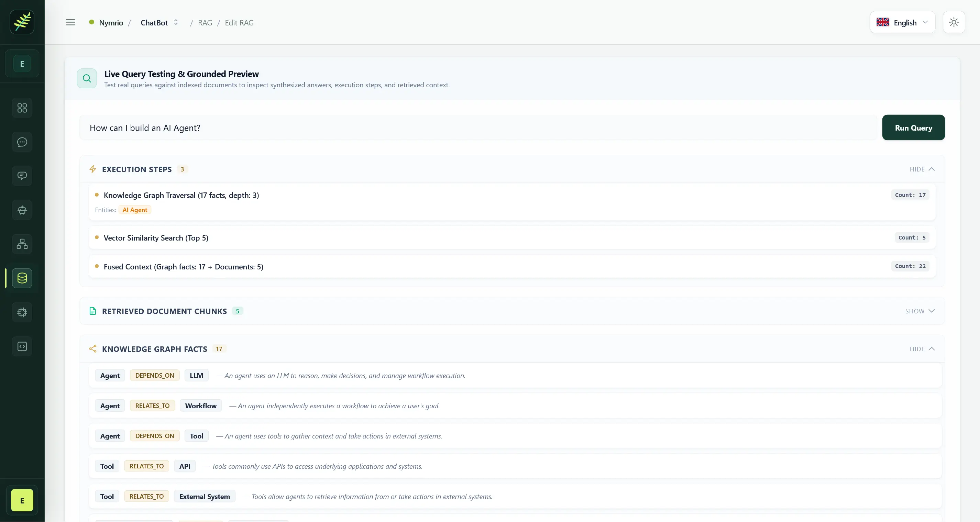This screenshot has width=980, height=522.
Task: Click the Nymrio leaf logo
Action: (x=22, y=22)
